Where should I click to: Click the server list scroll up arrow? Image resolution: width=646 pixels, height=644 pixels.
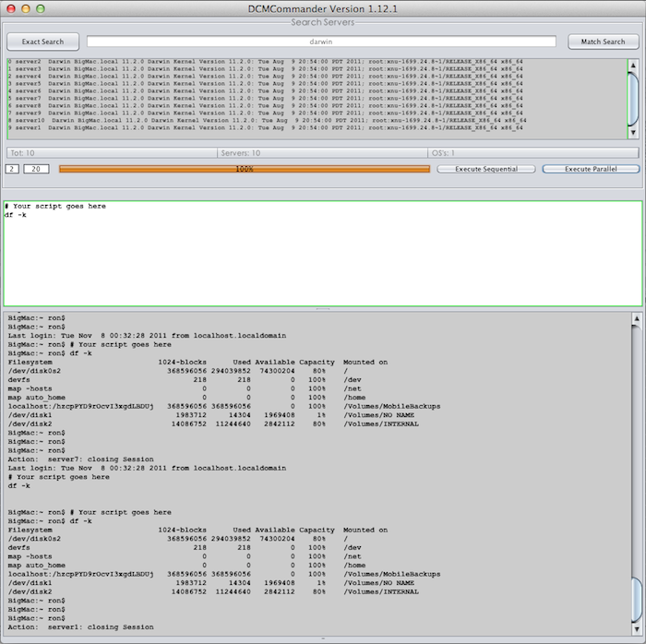point(633,65)
